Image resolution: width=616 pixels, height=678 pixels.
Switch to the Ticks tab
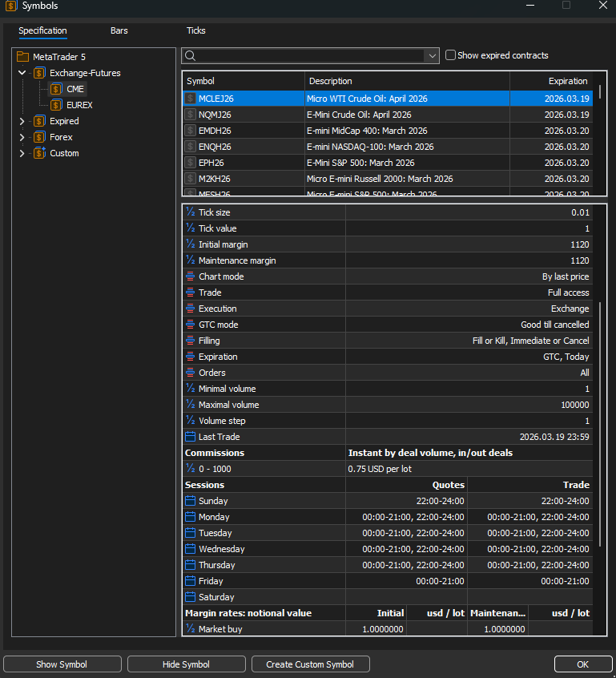click(x=195, y=30)
